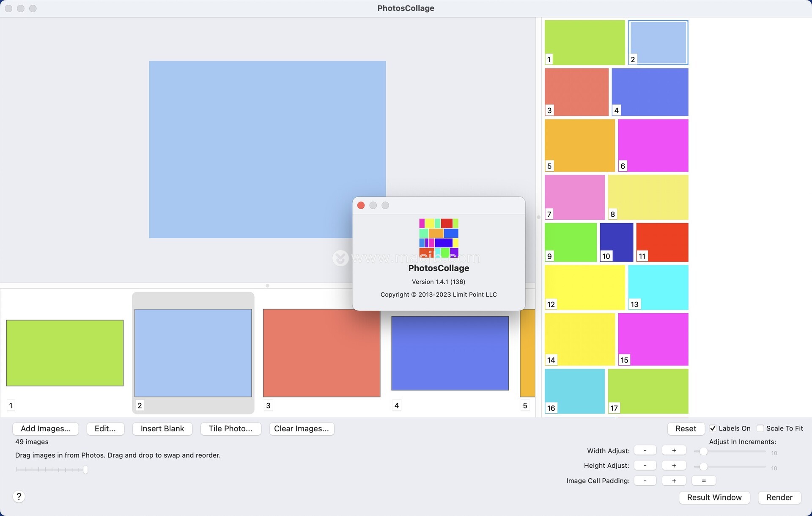The width and height of the screenshot is (812, 516).
Task: Click the Width Adjust increment slider
Action: (x=730, y=451)
